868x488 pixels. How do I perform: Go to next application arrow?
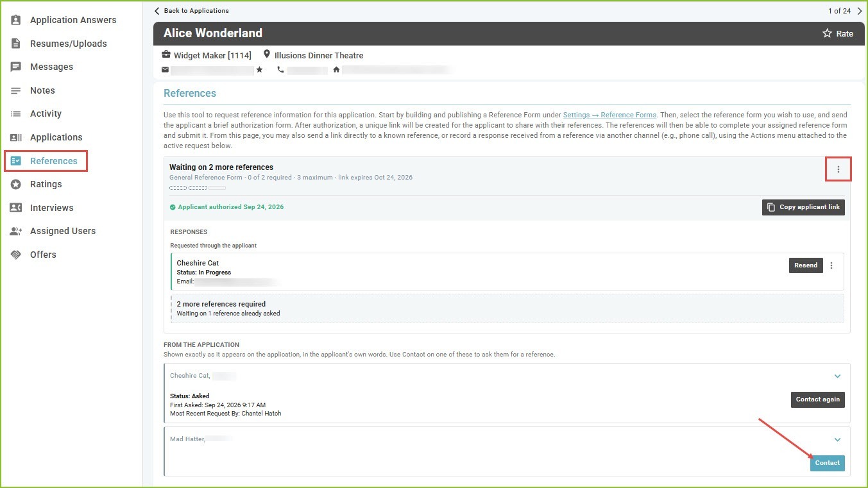pyautogui.click(x=860, y=11)
